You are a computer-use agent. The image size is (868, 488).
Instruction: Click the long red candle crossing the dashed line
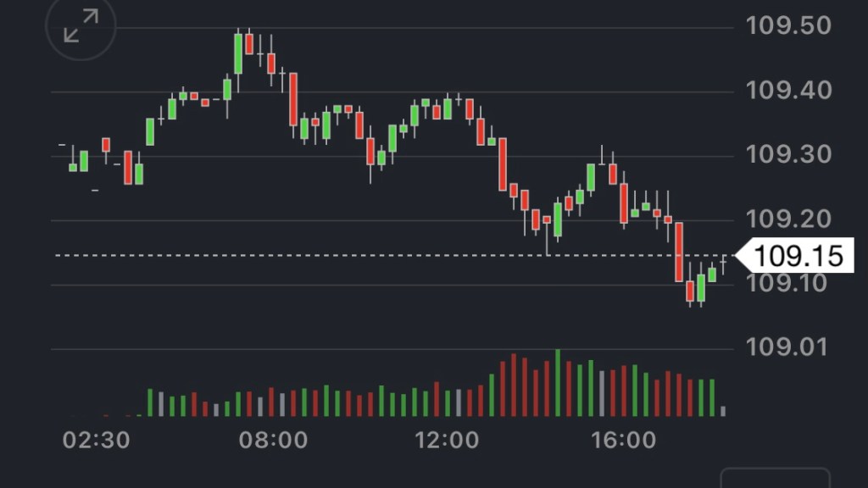679,252
